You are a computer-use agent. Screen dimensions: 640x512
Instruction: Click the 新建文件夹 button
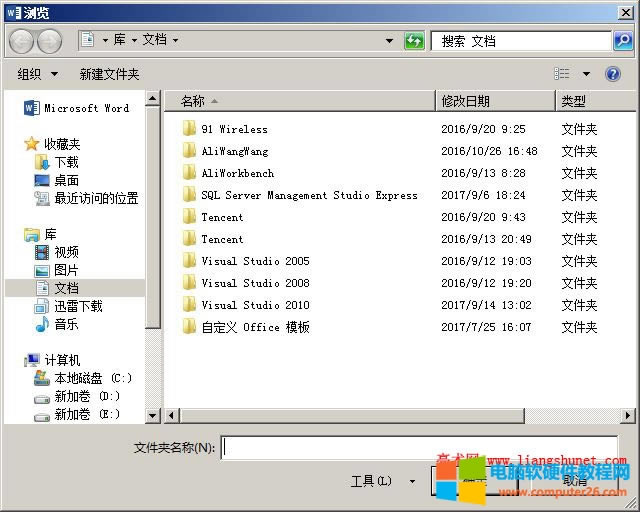(x=109, y=74)
